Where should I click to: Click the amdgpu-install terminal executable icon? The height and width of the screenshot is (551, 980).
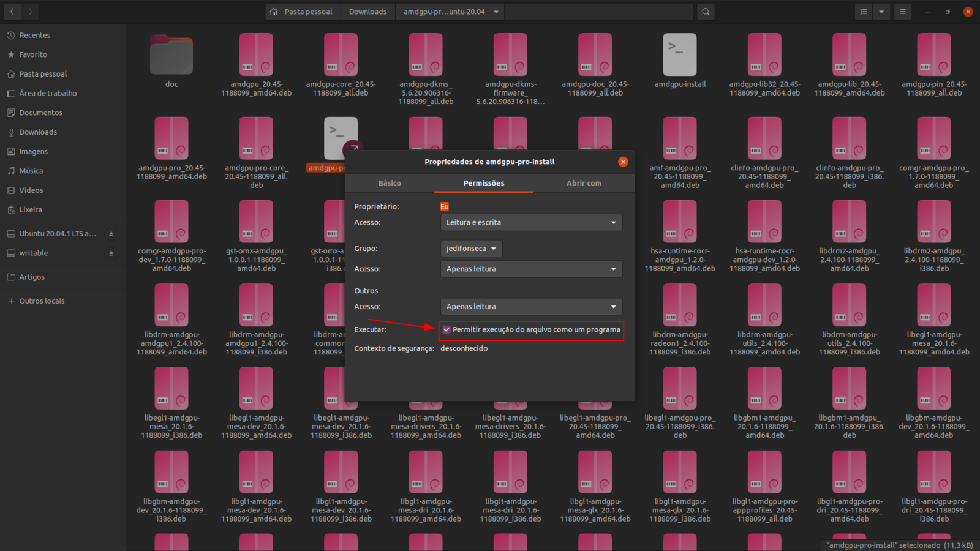point(679,55)
